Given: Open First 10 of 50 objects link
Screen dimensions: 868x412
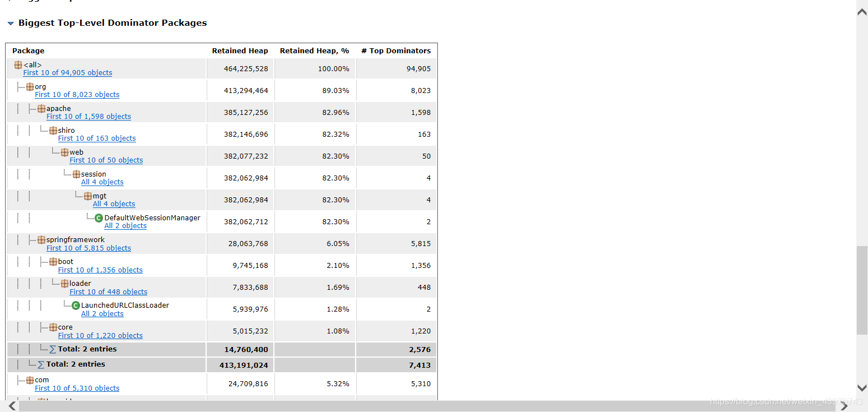Looking at the screenshot, I should point(106,160).
